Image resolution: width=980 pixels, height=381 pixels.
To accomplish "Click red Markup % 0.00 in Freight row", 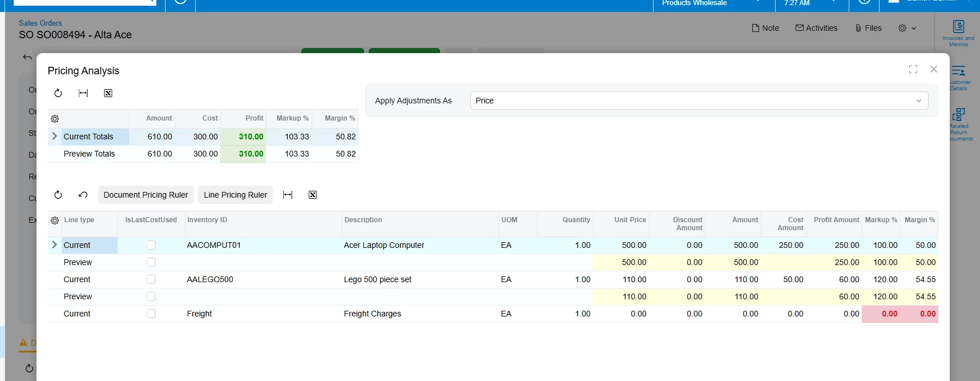I will coord(881,314).
